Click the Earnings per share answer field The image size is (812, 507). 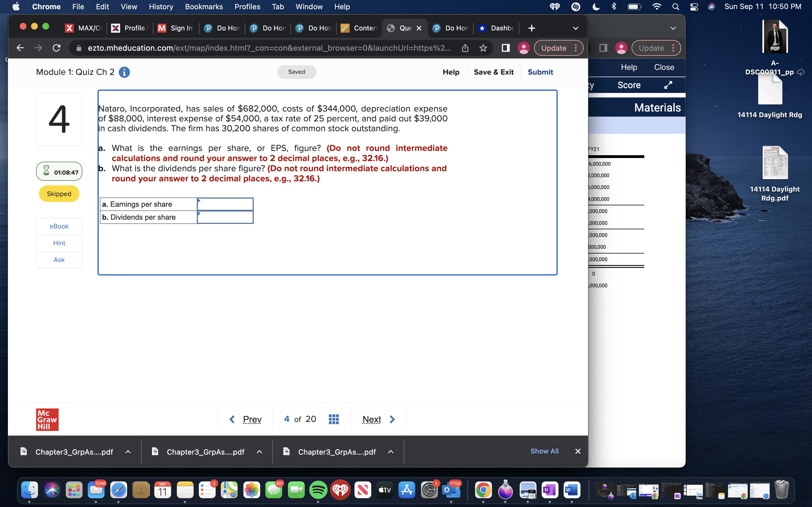[225, 204]
